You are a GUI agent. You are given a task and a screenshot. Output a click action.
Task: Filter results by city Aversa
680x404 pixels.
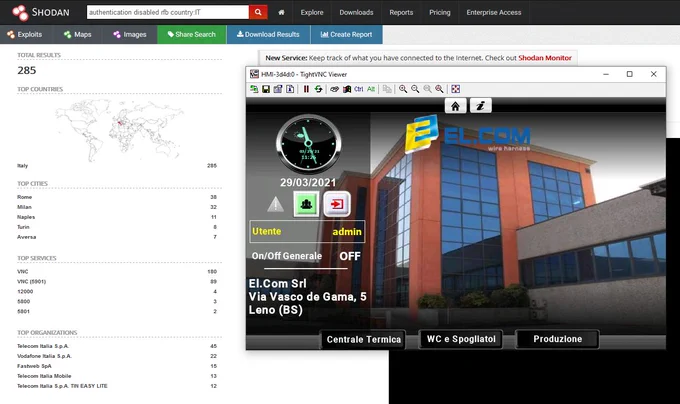click(x=26, y=237)
